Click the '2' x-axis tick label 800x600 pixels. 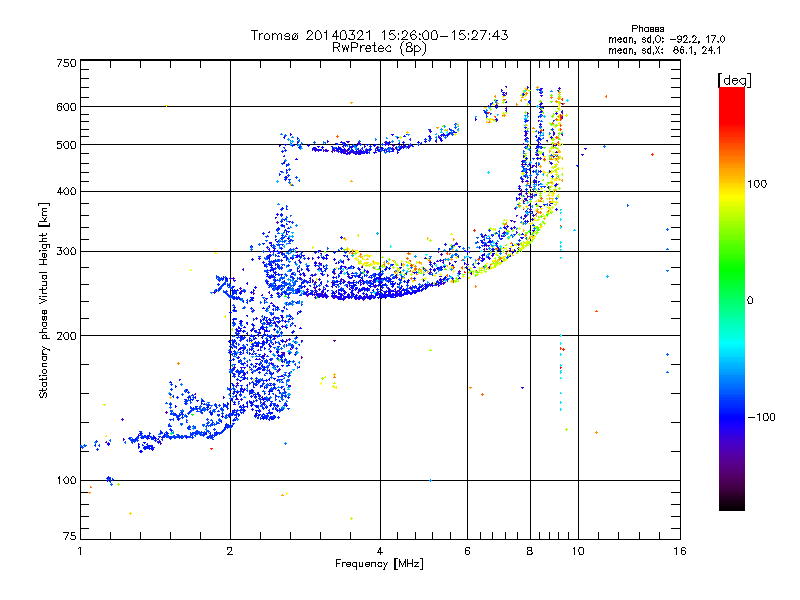(230, 551)
